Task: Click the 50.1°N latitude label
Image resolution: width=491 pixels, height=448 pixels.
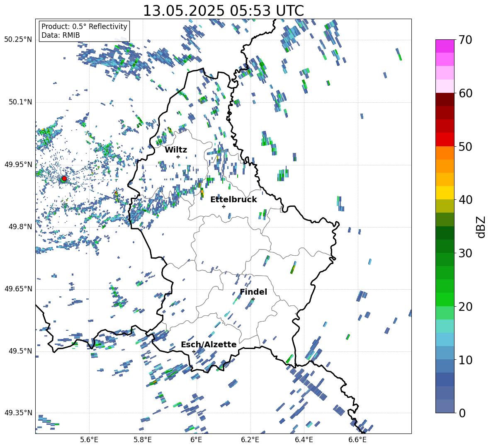Action: point(20,102)
